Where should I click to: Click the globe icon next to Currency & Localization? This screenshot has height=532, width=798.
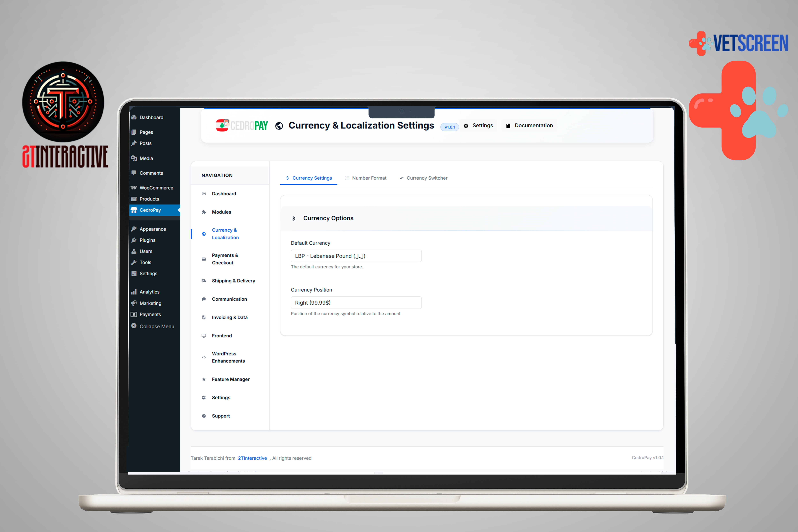coord(204,234)
